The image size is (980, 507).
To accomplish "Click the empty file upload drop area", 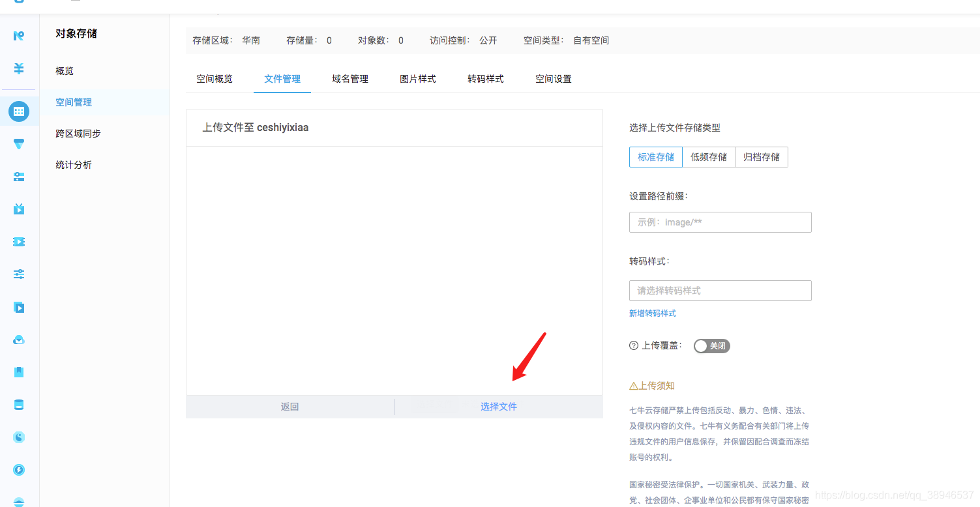I will pos(394,270).
